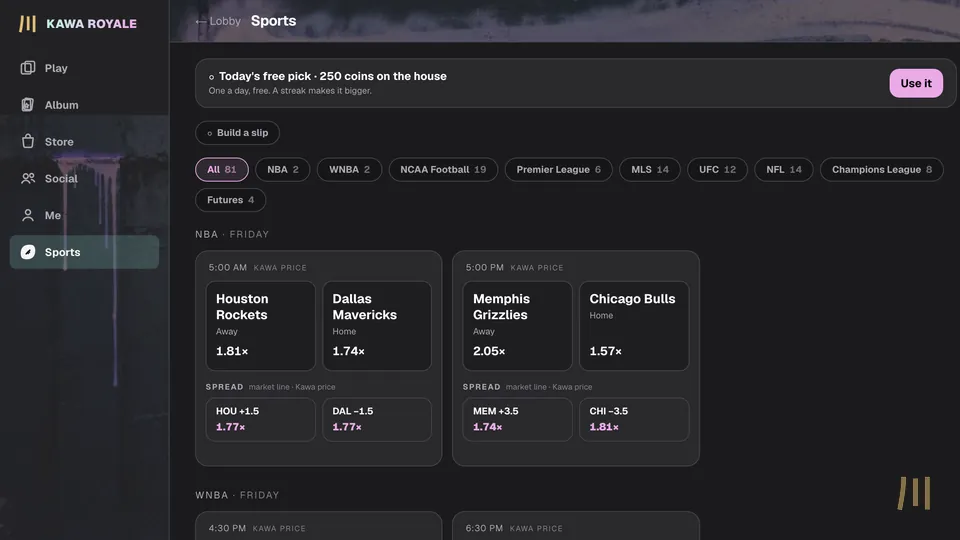Screen dimensions: 960x540
Task: Click the NBA · FRIDAY heading
Action: [x=232, y=234]
